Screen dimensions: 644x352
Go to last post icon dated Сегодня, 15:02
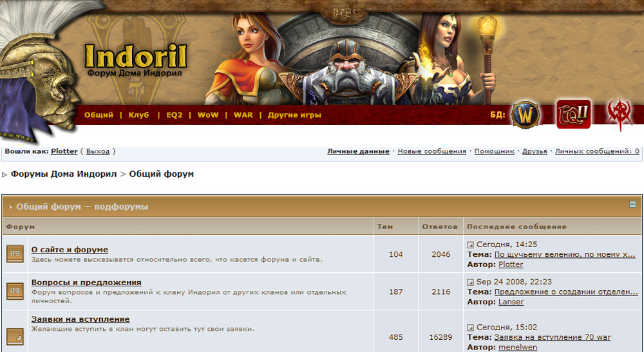point(470,328)
